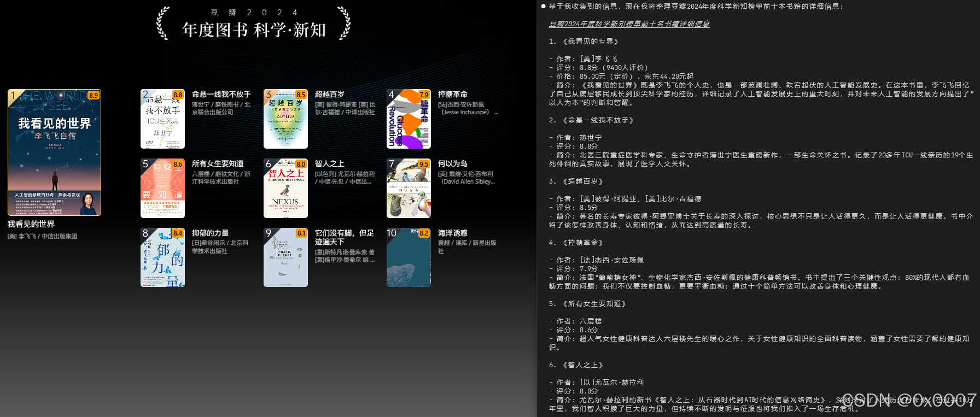Viewport: 980px width, 417px height.
Task: Click the 作者: [以]尤瓦尔·赫拉利 line
Action: (x=597, y=383)
